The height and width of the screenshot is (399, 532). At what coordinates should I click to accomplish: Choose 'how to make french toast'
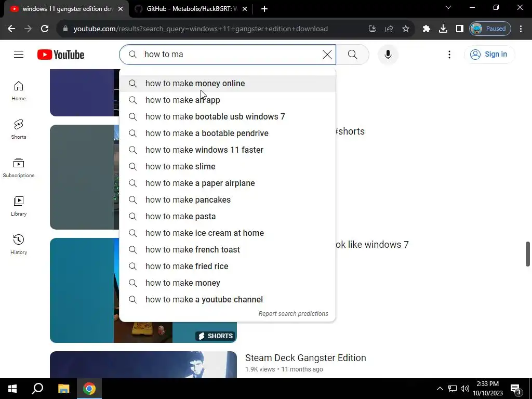(228, 250)
